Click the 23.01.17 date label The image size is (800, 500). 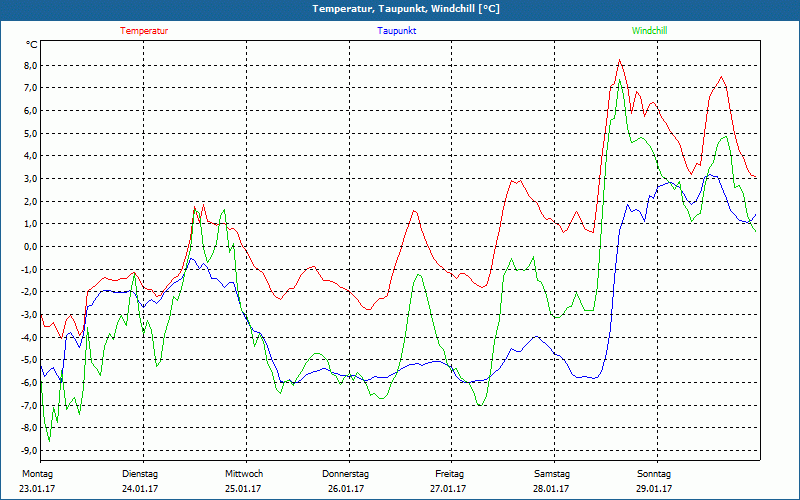tap(37, 489)
